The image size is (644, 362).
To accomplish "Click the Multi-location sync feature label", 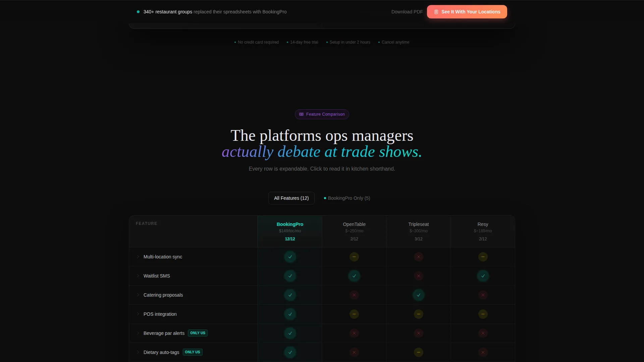I will 163,257.
